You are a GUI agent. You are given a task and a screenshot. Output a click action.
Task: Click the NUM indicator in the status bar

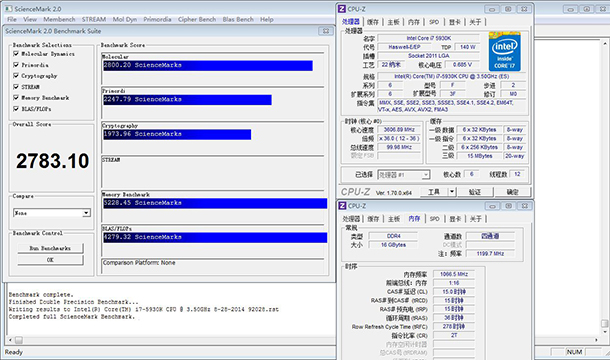coord(574,352)
